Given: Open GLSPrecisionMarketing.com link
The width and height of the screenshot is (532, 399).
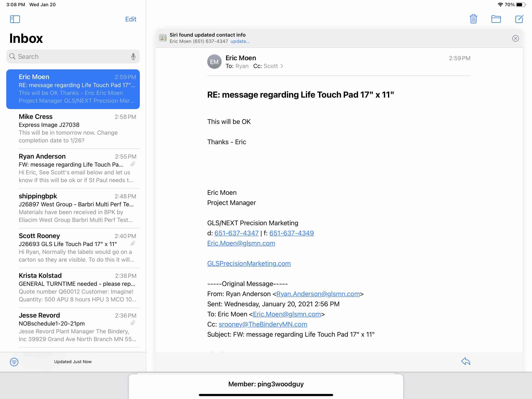Looking at the screenshot, I should [x=249, y=264].
